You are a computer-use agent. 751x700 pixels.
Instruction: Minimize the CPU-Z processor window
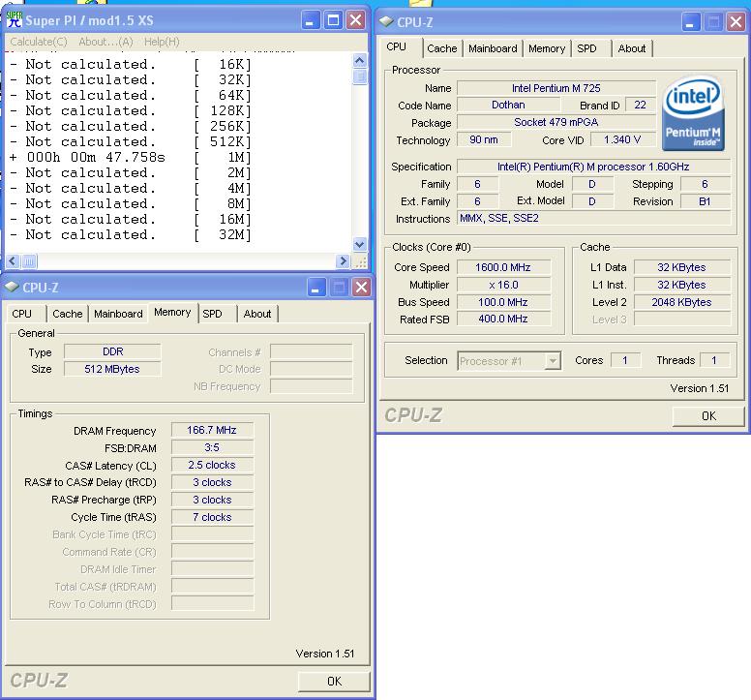pos(690,22)
